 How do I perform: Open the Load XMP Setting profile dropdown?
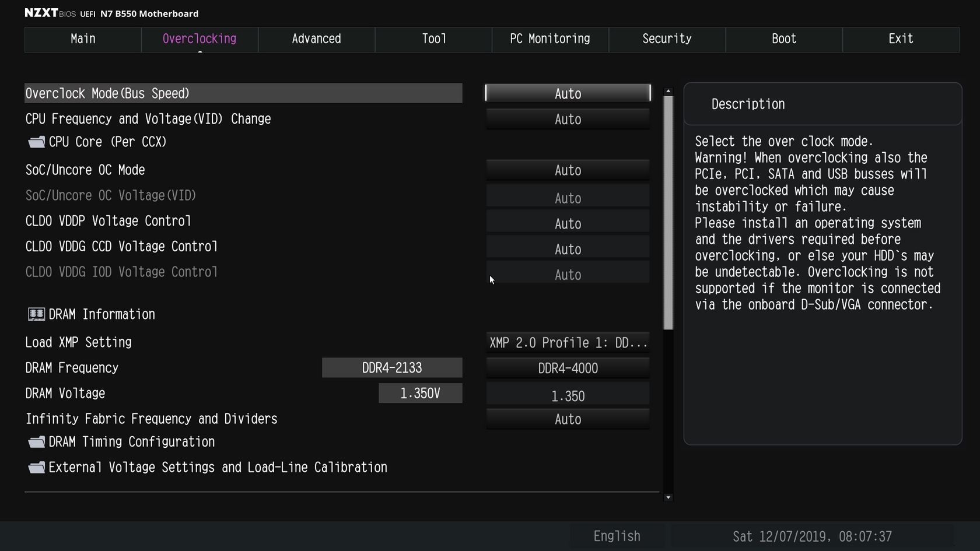coord(568,343)
